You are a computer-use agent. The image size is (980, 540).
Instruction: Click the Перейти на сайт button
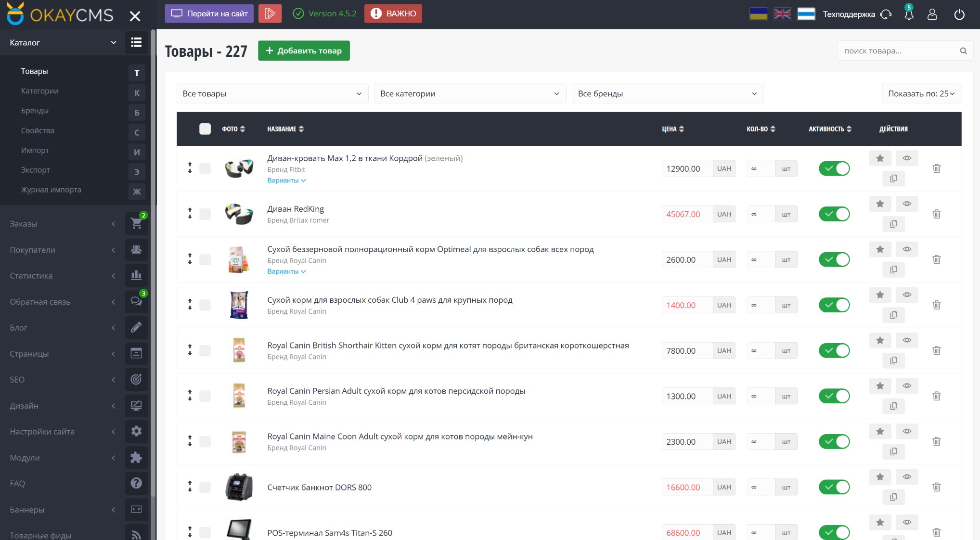coord(209,13)
